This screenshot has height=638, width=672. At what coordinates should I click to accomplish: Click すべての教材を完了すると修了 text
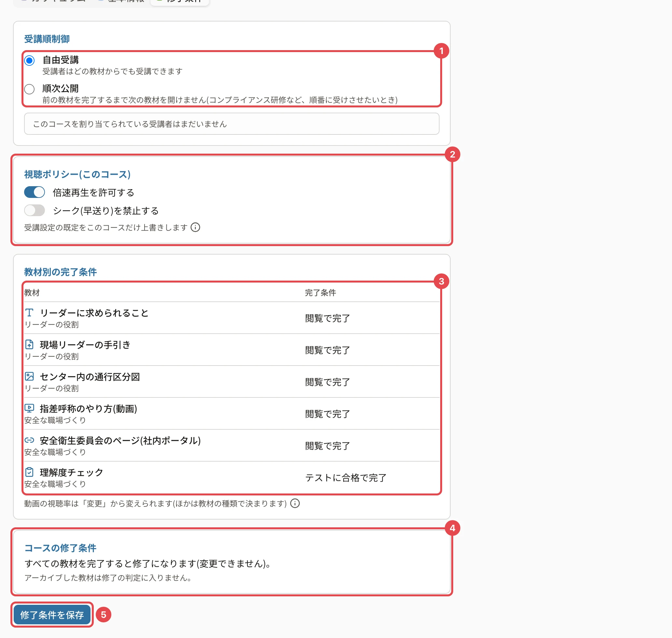click(148, 563)
